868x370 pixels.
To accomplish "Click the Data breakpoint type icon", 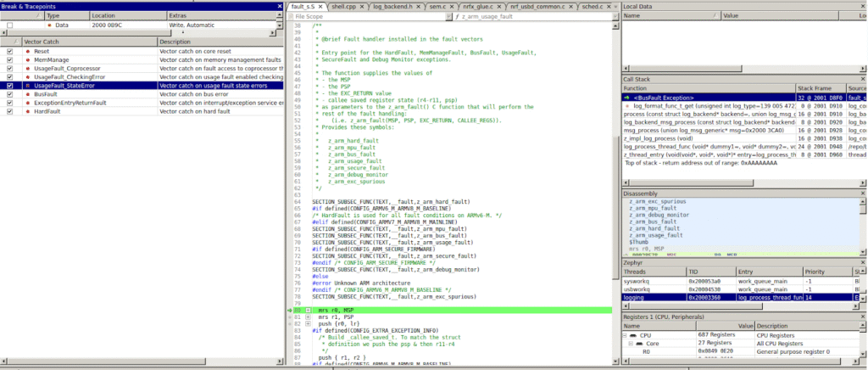I will [50, 25].
